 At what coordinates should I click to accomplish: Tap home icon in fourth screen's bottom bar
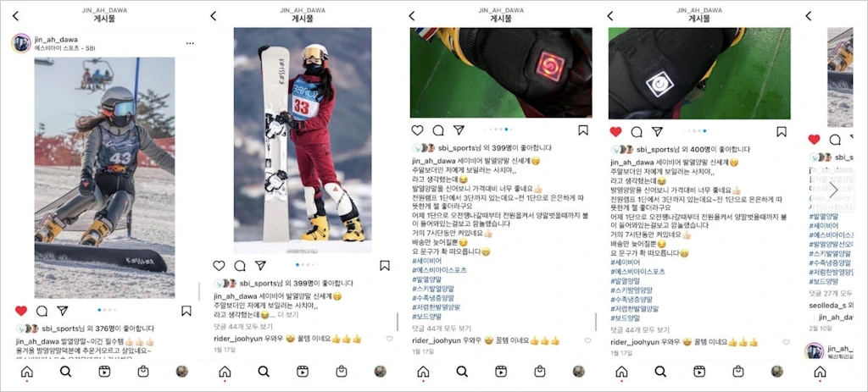click(621, 372)
